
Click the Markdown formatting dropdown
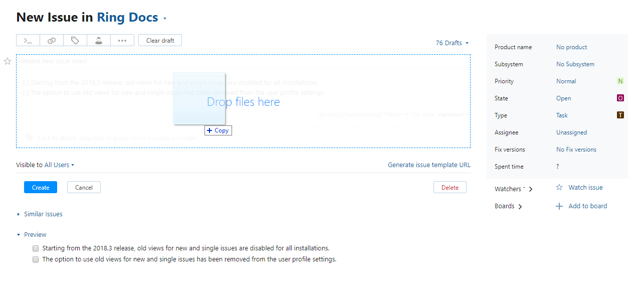coord(453,114)
